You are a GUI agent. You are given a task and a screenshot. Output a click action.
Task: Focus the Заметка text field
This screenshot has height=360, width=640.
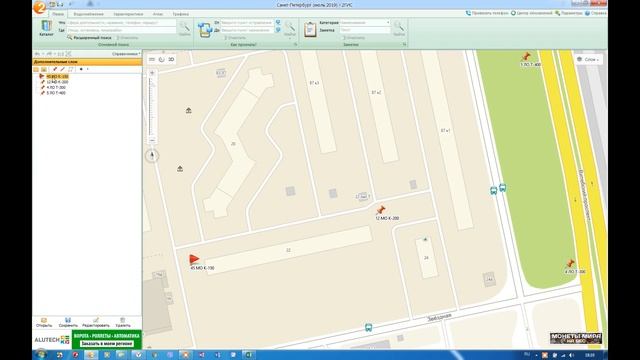point(365,30)
